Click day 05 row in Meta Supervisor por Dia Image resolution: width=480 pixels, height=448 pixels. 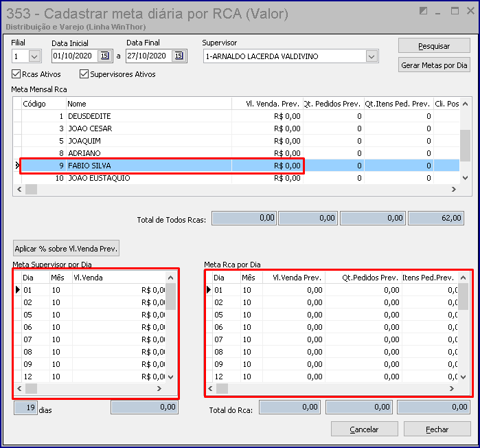tap(91, 315)
